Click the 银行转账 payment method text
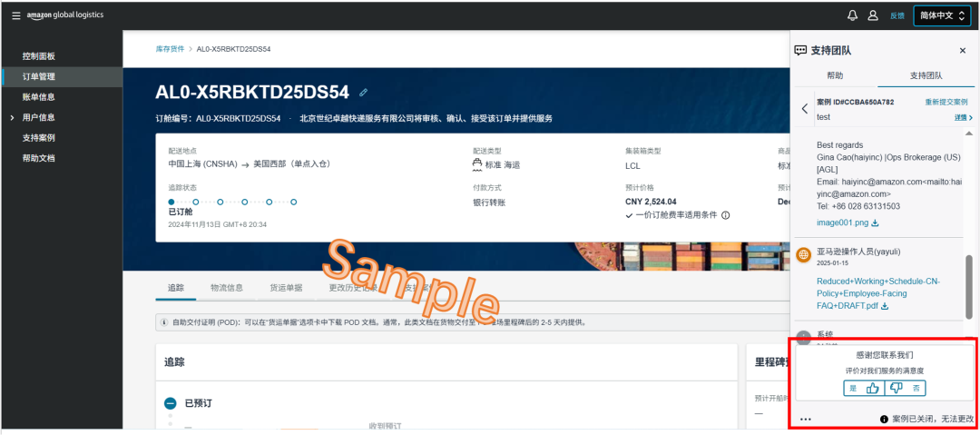Screen dimensions: 980x435 click(490, 203)
